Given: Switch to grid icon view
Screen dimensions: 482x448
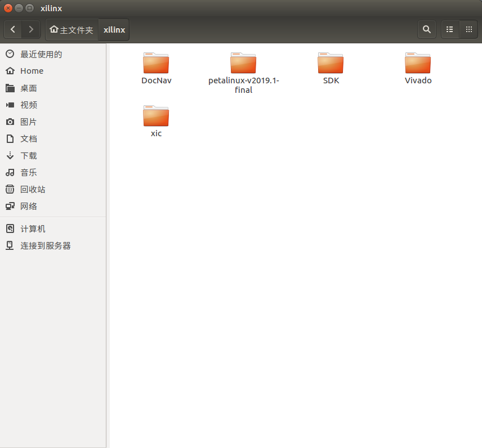Looking at the screenshot, I should [x=469, y=29].
